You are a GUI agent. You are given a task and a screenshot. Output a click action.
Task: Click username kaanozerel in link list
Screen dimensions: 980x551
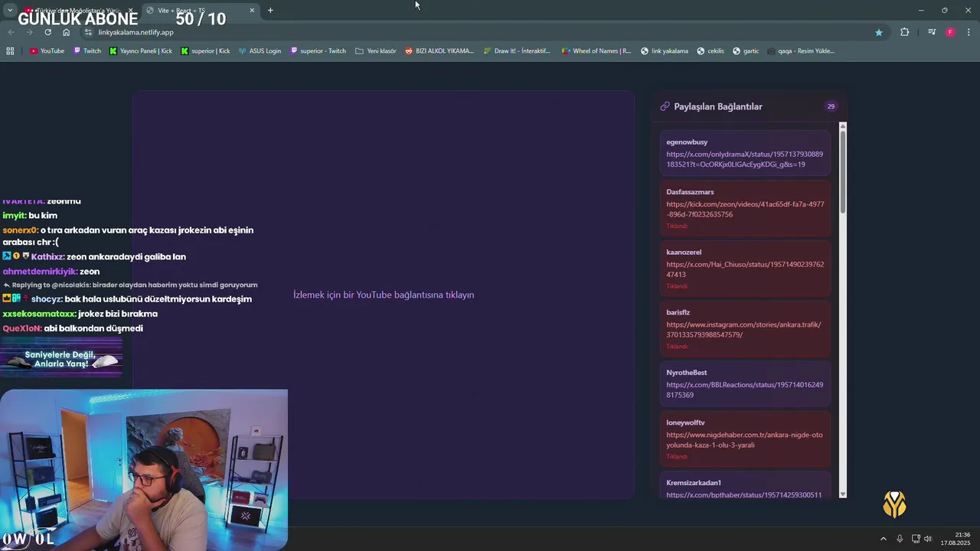tap(684, 252)
